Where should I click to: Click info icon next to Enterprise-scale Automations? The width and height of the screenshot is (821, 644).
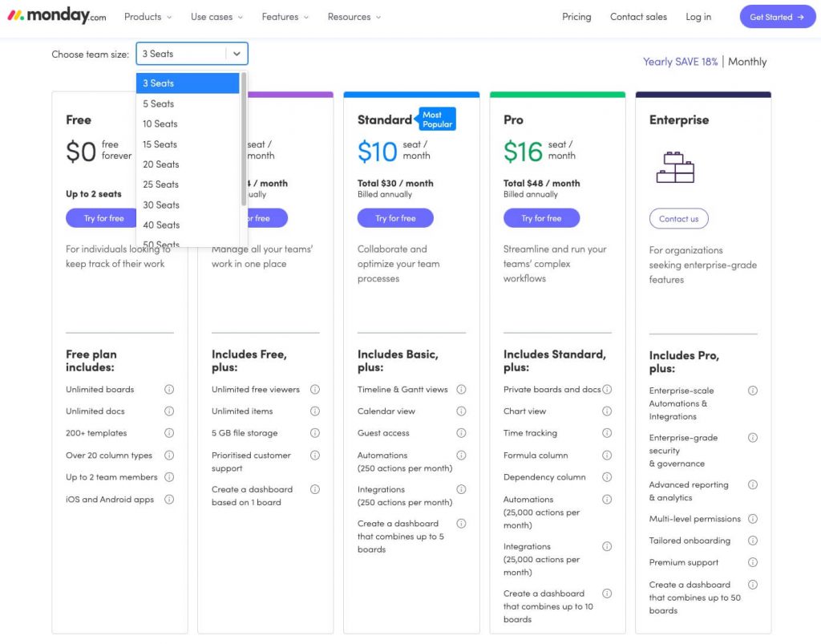[x=752, y=391]
